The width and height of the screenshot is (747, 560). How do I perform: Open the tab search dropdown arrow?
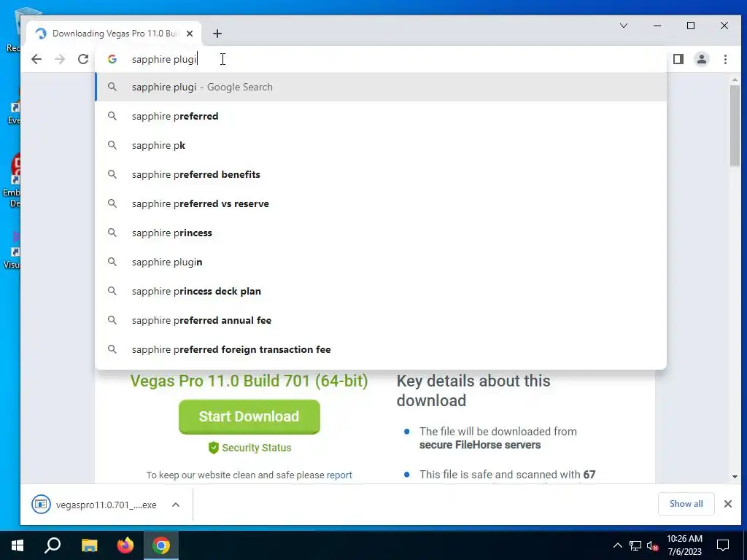[x=623, y=26]
